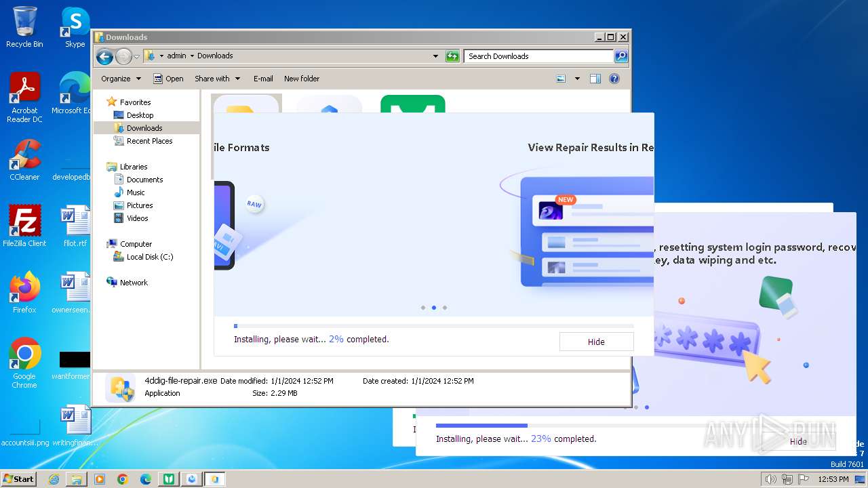The width and height of the screenshot is (868, 488).
Task: Select the flot.rtf document on desktop
Action: (x=75, y=226)
